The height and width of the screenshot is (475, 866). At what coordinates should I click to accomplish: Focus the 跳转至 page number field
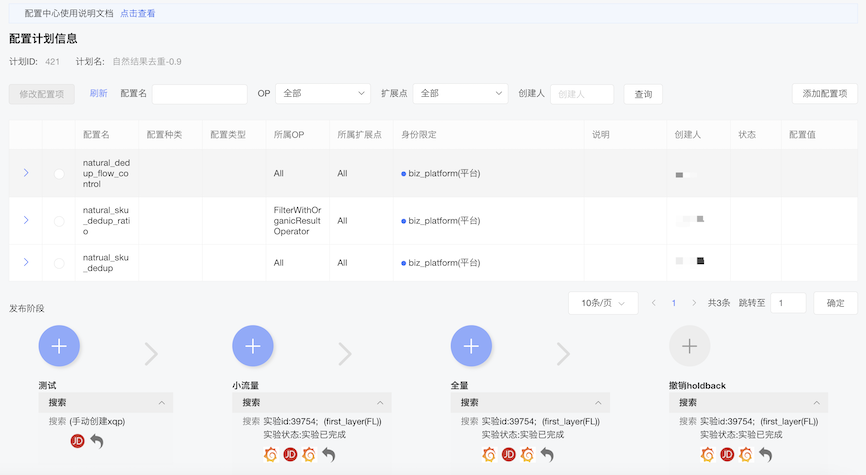[x=788, y=303]
